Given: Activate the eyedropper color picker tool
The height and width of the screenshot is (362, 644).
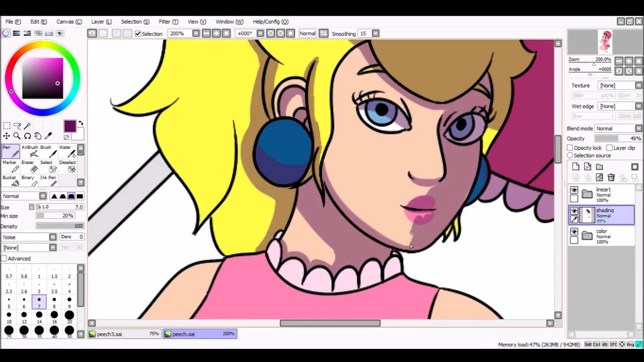Looking at the screenshot, I should [48, 136].
